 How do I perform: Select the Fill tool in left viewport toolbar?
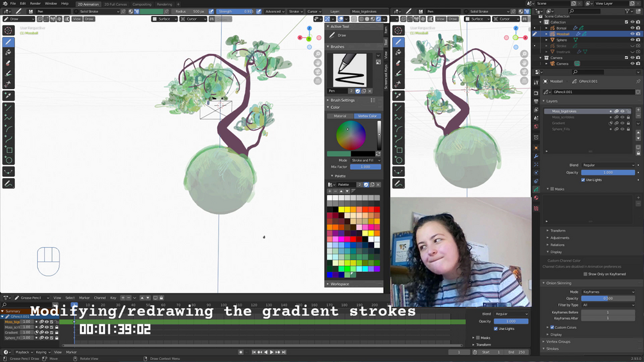pyautogui.click(x=8, y=53)
